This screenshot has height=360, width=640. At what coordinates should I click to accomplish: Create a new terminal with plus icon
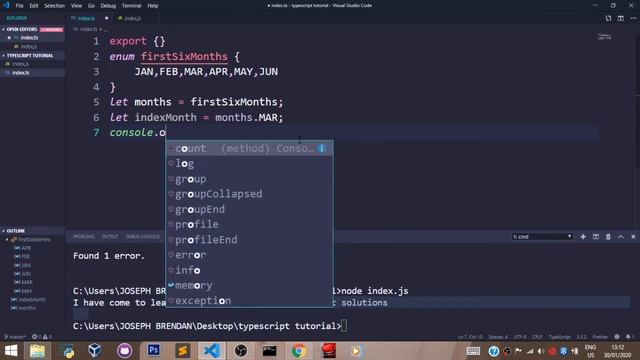583,237
